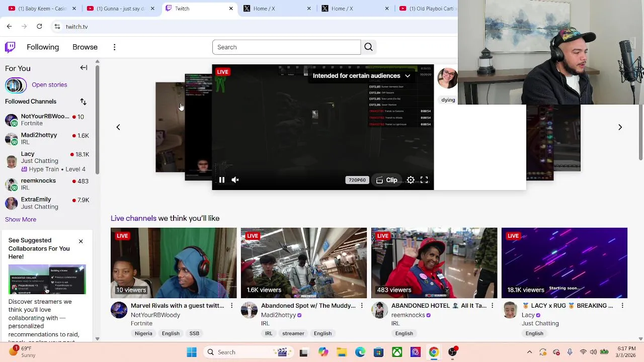Screen dimensions: 644x362
Task: Show the previous carousel stream
Action: click(x=118, y=127)
